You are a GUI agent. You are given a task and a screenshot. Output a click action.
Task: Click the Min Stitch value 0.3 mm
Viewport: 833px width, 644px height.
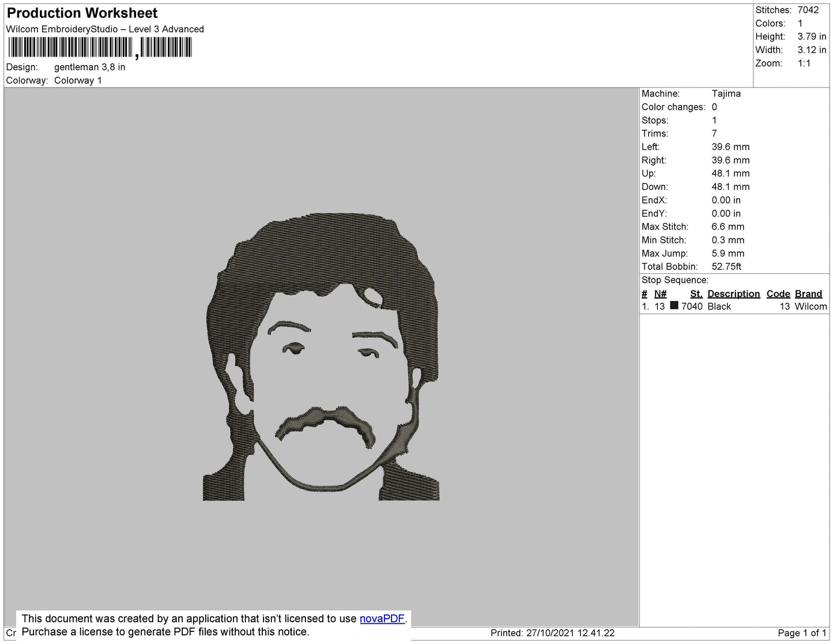(x=728, y=240)
